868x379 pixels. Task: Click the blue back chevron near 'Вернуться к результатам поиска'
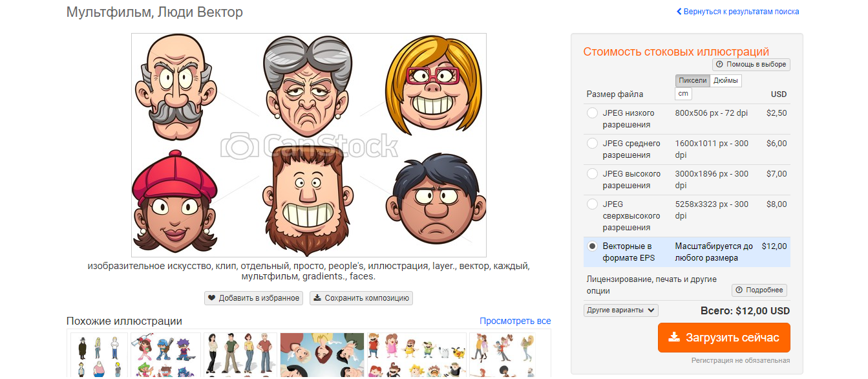(x=679, y=12)
